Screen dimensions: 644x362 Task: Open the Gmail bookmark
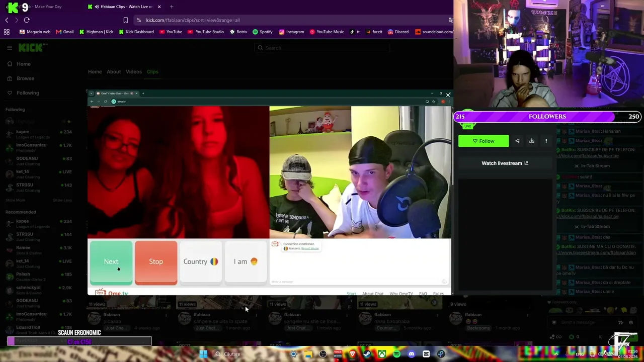[x=65, y=32]
